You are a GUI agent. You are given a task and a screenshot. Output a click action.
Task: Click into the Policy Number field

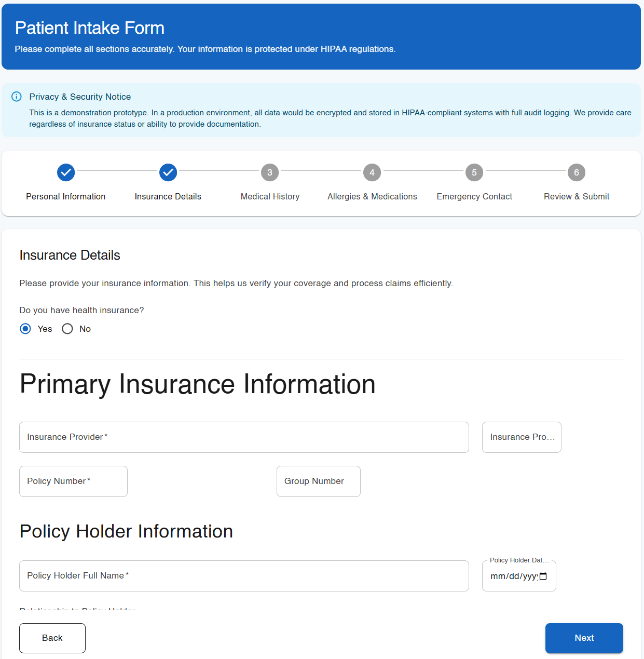click(73, 481)
